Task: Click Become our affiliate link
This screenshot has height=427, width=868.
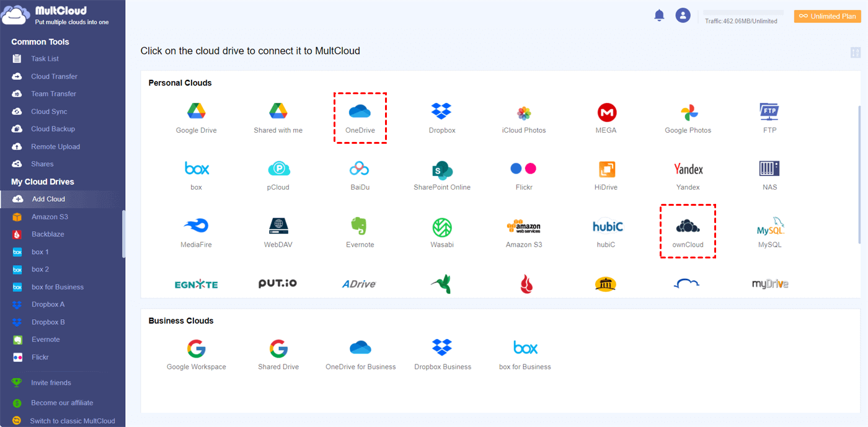Action: 63,403
